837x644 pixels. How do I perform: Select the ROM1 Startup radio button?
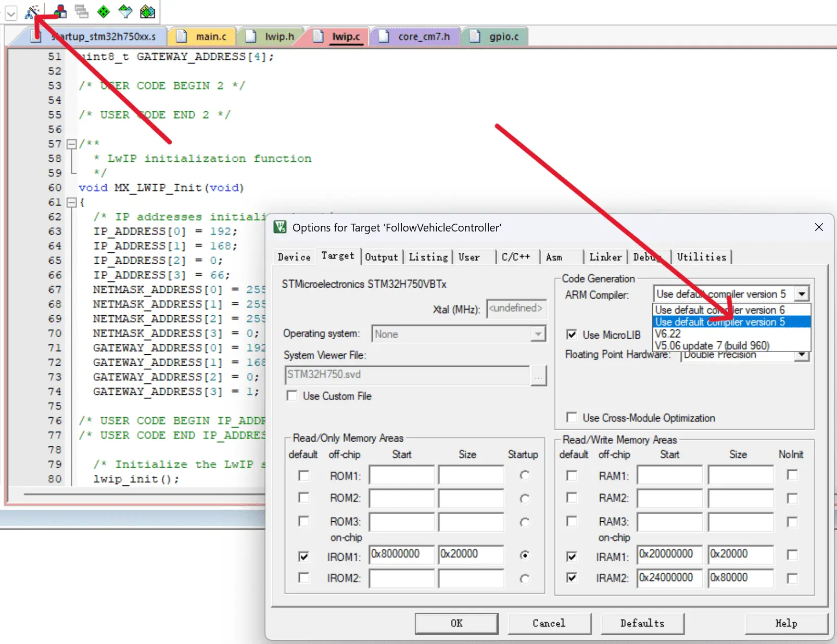point(525,475)
